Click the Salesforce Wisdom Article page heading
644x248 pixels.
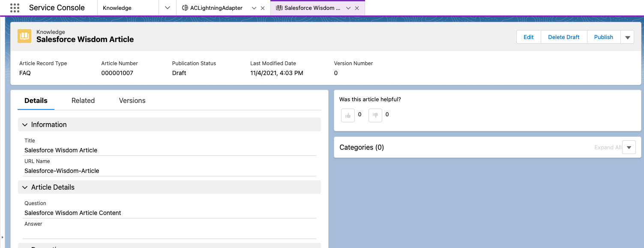click(85, 39)
